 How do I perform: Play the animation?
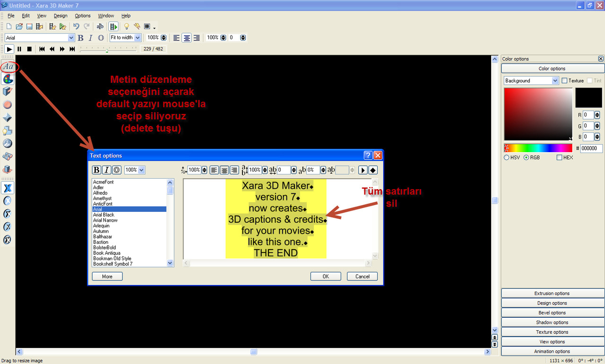click(9, 49)
